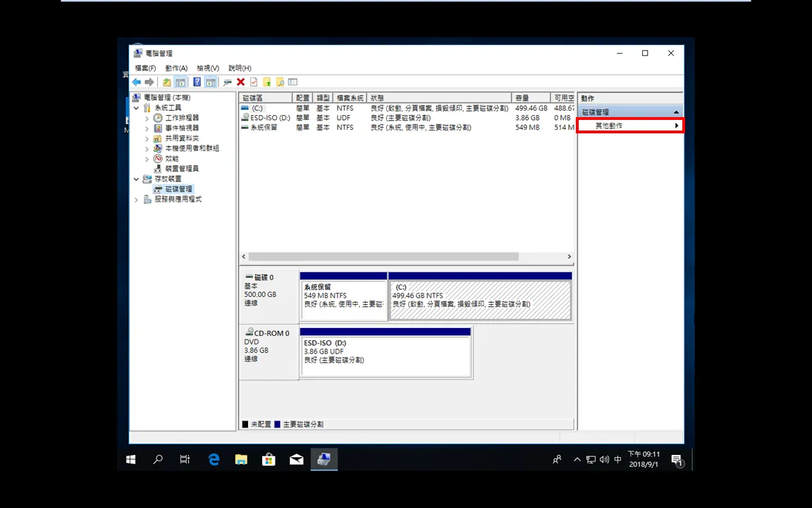Click the horizontal scrollbar right arrow
This screenshot has height=508, width=812.
(569, 257)
